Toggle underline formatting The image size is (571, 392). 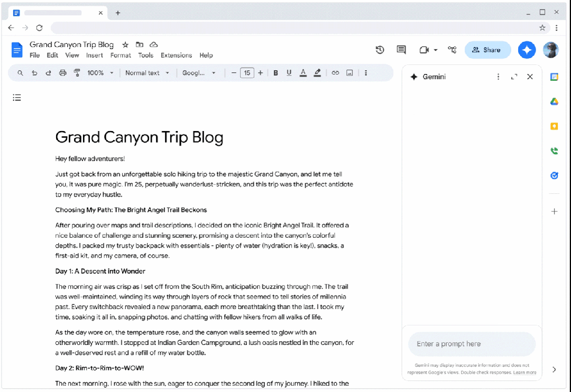(x=289, y=73)
